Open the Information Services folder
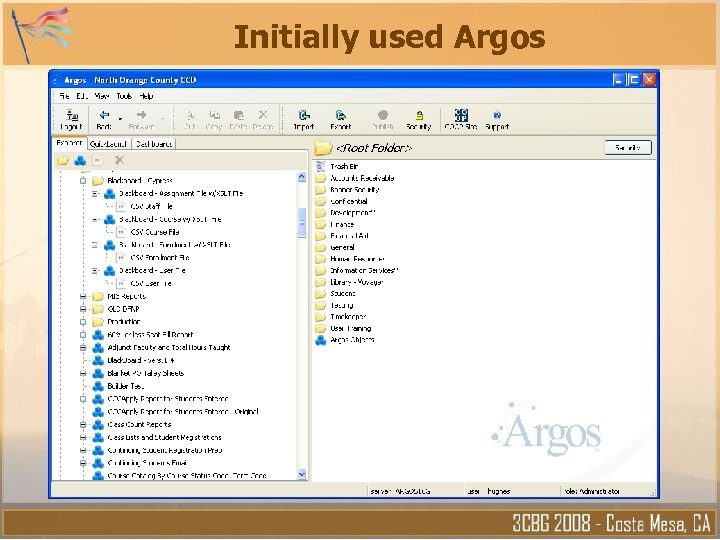This screenshot has height=540, width=720. [x=364, y=271]
